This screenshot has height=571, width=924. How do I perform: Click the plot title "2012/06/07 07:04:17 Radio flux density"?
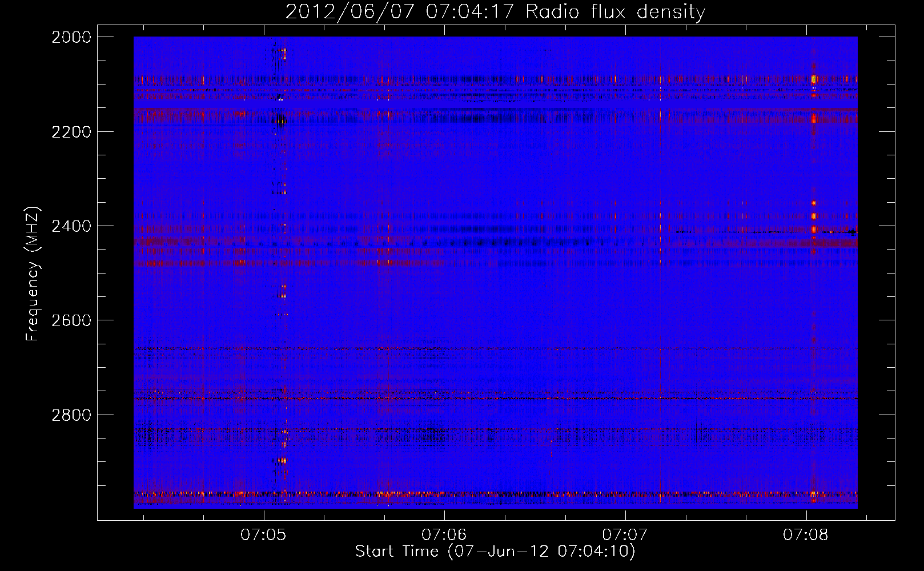click(495, 11)
